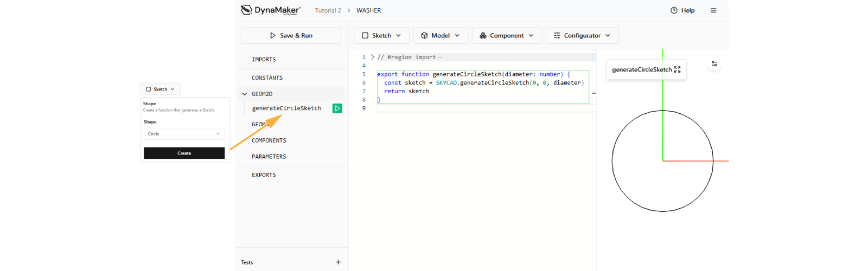Open the Component dropdown menu

click(506, 35)
